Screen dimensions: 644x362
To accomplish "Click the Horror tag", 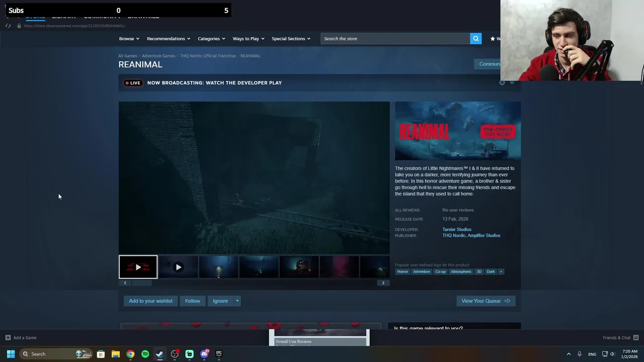I will click(403, 271).
